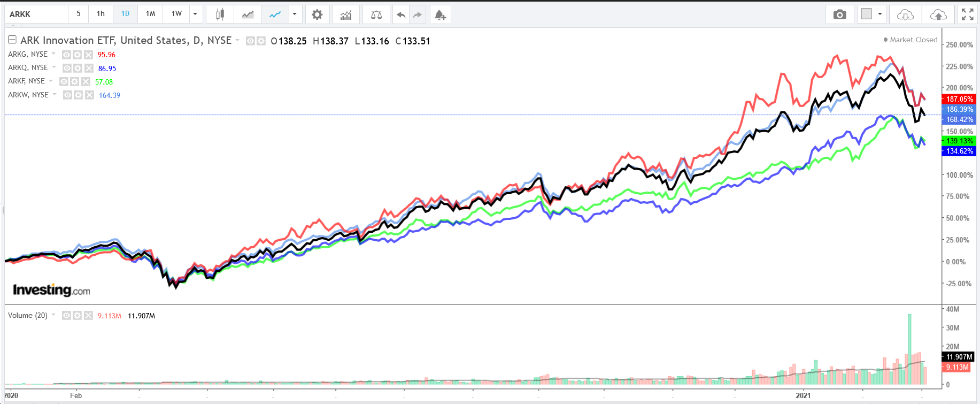Open layout selector square dropdown

(x=871, y=14)
